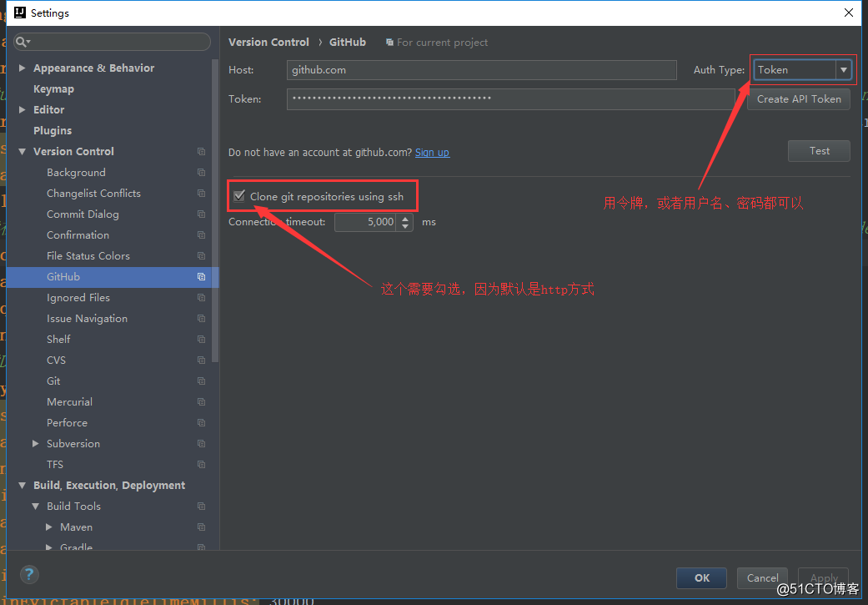Image resolution: width=868 pixels, height=605 pixels.
Task: Select Keymap in settings tree
Action: pos(53,89)
